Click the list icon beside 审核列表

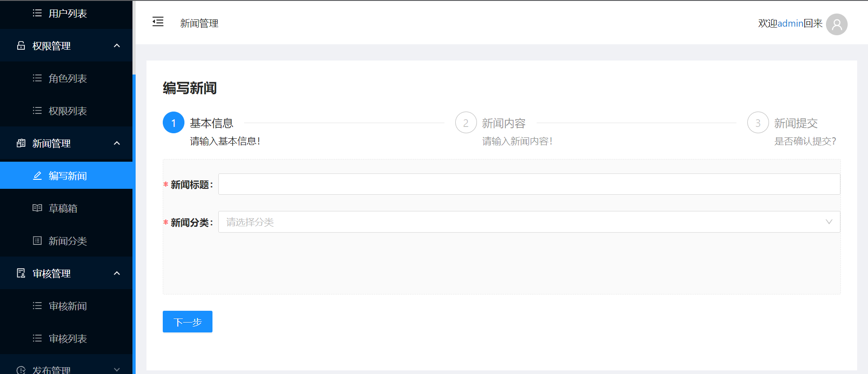(x=38, y=338)
